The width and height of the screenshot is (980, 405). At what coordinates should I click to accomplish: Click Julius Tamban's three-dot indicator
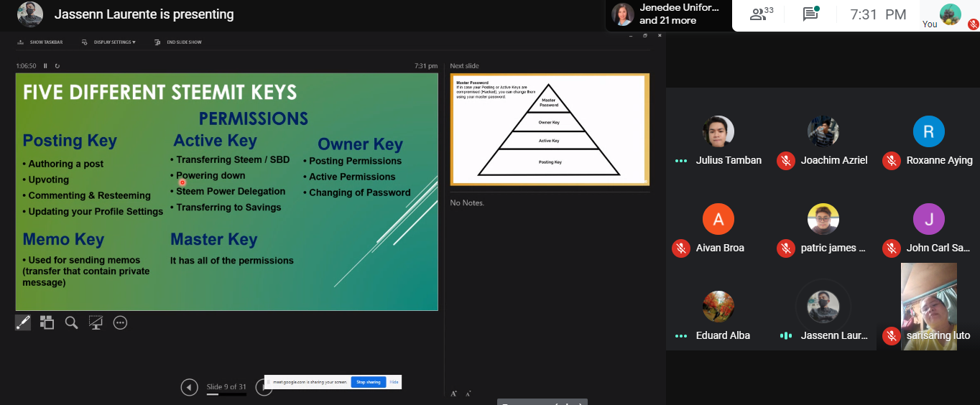(x=681, y=161)
